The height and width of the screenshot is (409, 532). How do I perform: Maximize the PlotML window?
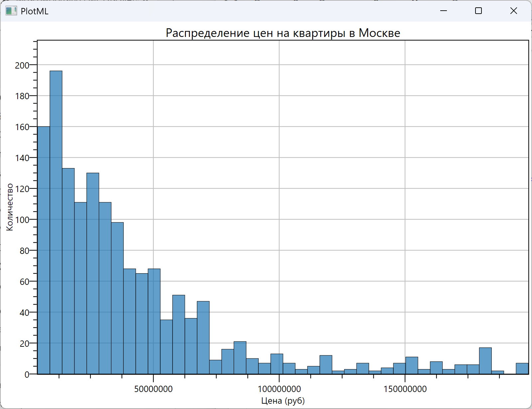(478, 11)
